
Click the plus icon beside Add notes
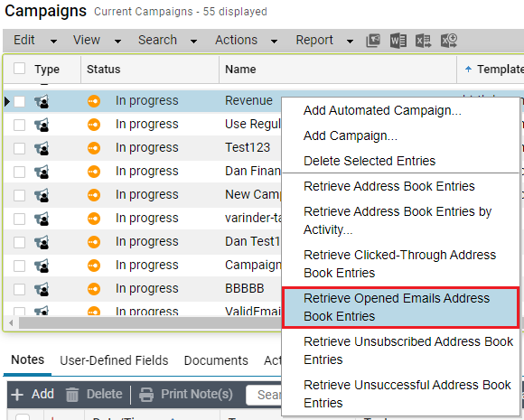click(x=17, y=395)
